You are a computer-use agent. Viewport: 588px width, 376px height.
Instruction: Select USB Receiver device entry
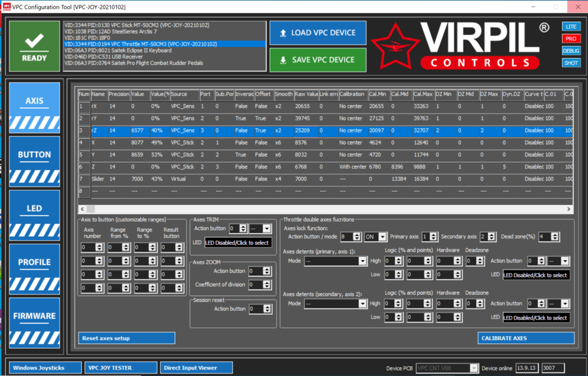[x=165, y=56]
